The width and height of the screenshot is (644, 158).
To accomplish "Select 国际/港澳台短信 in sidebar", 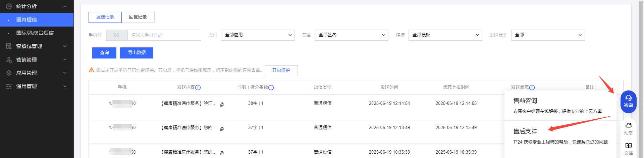I will [35, 33].
